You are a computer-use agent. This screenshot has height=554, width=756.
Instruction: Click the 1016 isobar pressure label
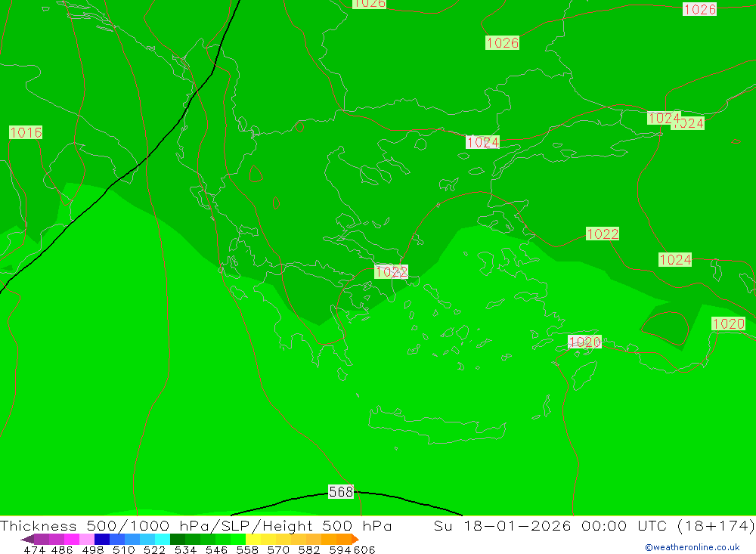[x=26, y=132]
